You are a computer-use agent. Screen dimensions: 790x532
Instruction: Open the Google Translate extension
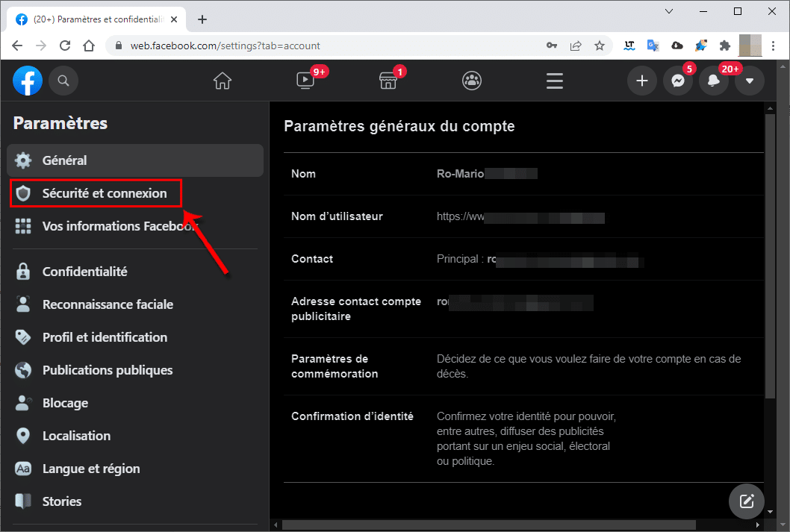point(653,46)
